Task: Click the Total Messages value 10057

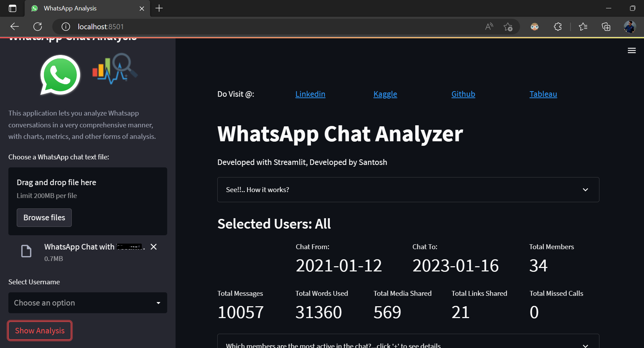Action: 241,312
